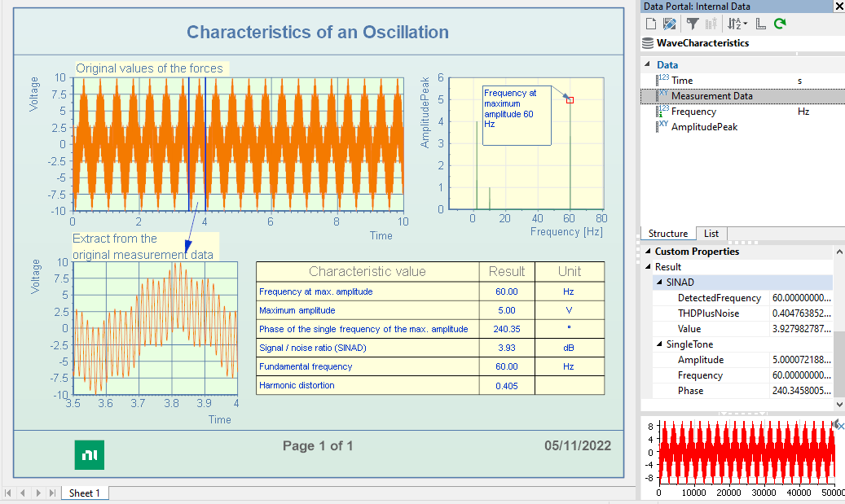Click the red peak marker at 60 Hz

coord(570,100)
